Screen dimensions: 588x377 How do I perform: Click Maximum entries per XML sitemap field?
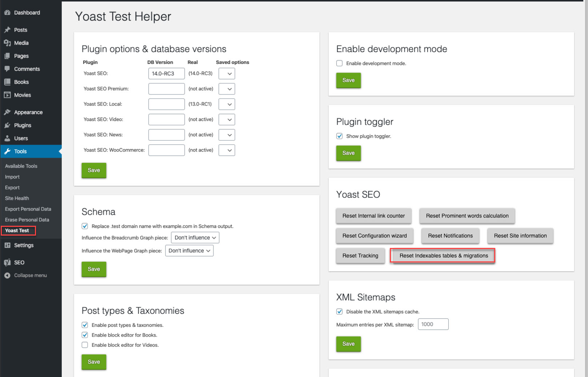[x=433, y=324]
